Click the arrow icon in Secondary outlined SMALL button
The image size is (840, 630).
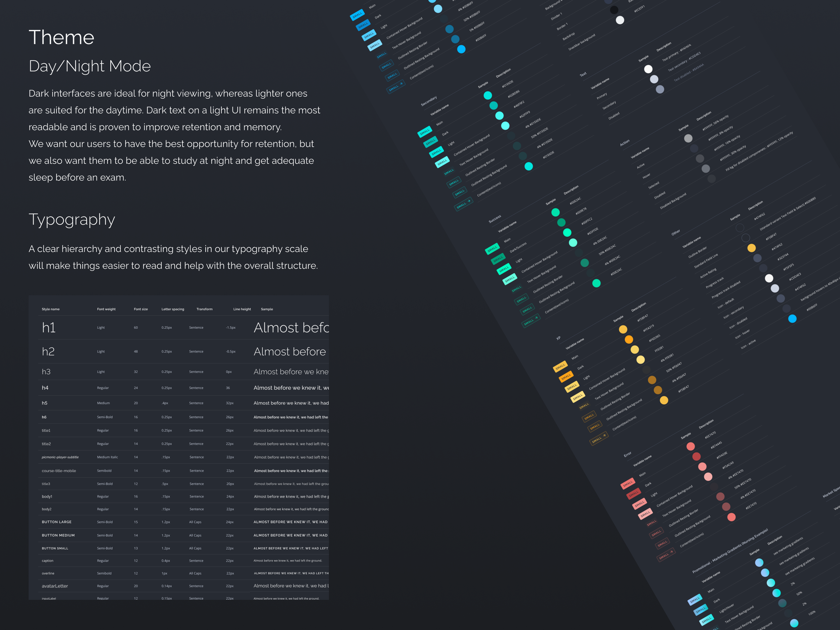[x=469, y=201]
